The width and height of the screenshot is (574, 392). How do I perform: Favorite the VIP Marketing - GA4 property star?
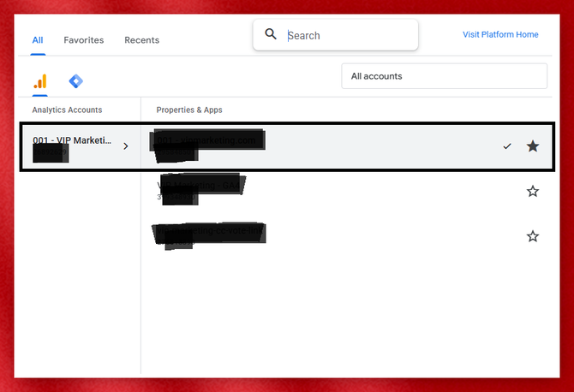[x=533, y=191]
